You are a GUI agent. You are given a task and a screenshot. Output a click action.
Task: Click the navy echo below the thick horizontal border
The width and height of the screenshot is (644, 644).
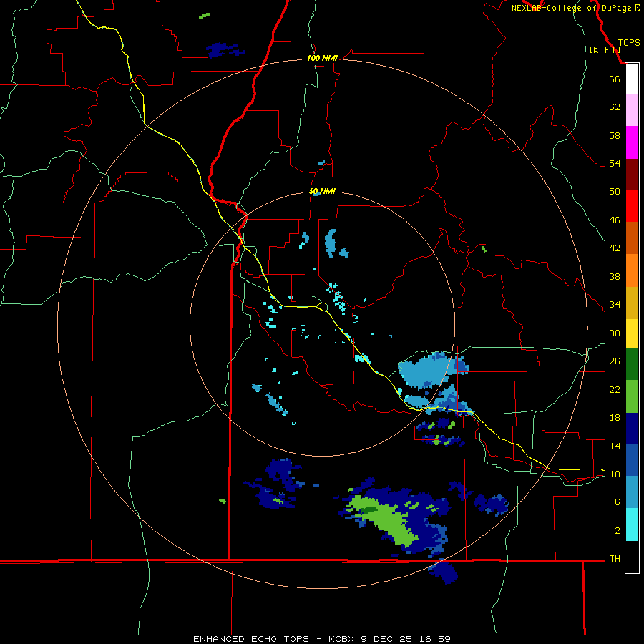coord(444,573)
